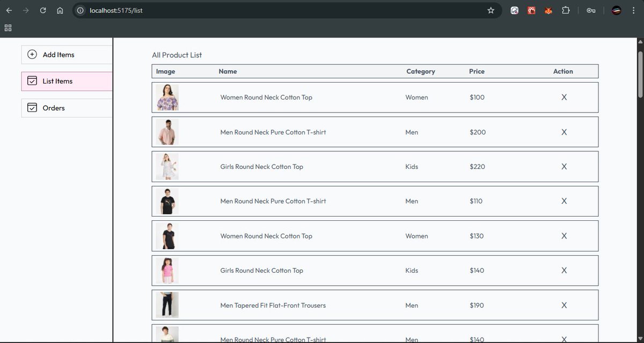
Task: Click Kids category in the $220 row
Action: pyautogui.click(x=412, y=167)
